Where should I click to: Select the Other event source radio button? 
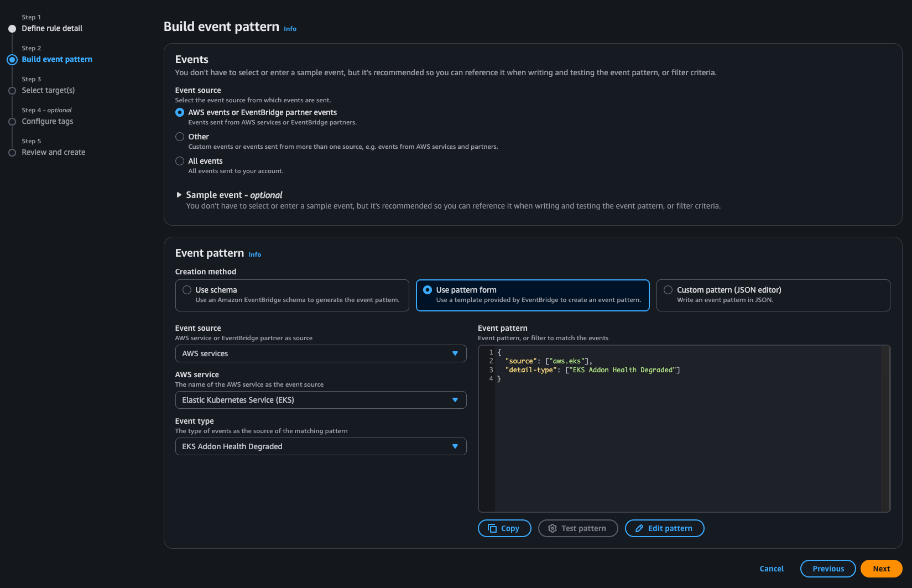click(x=180, y=137)
